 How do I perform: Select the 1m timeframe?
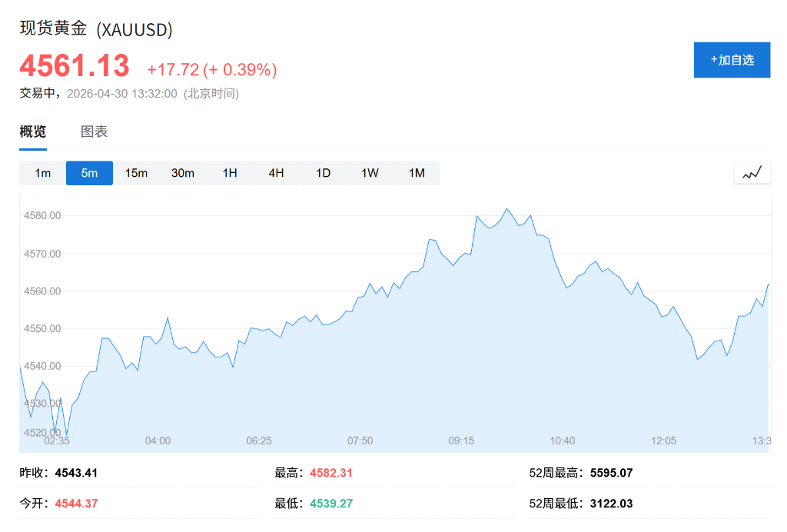[43, 173]
